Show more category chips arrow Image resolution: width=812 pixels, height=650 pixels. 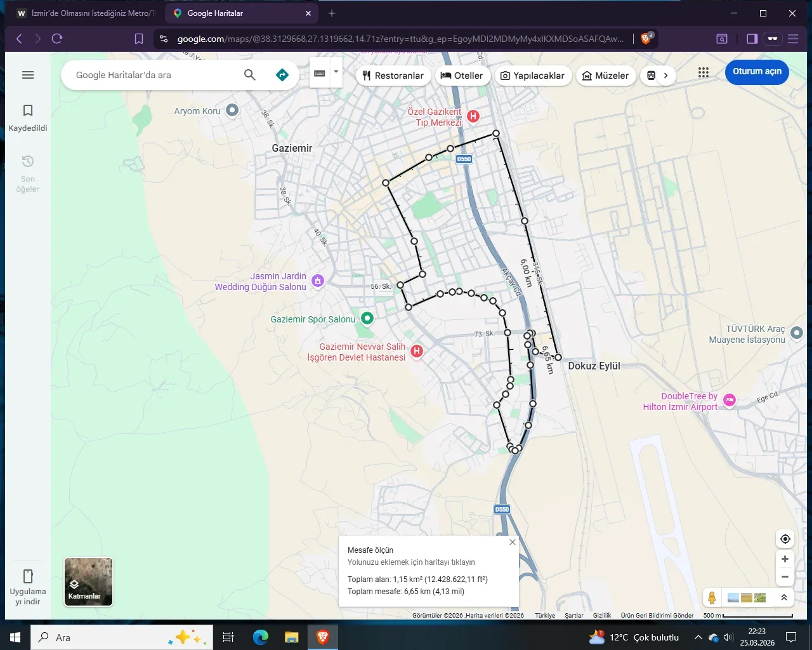(665, 76)
